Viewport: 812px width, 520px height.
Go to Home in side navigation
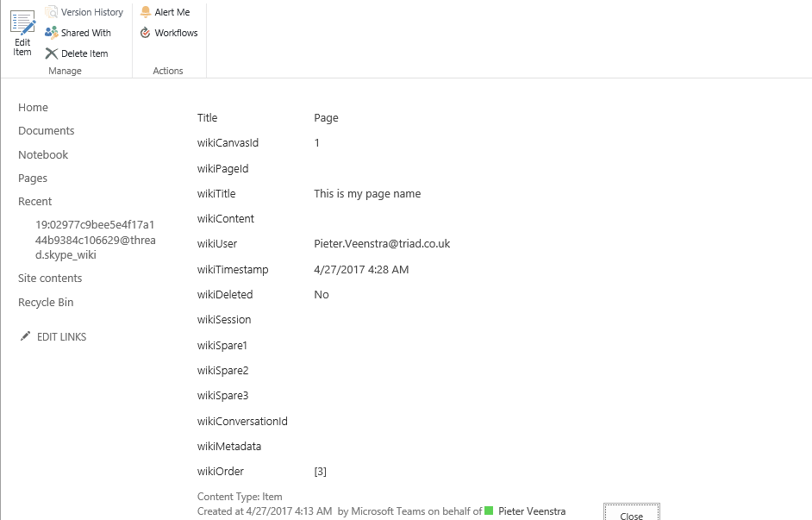coord(33,107)
